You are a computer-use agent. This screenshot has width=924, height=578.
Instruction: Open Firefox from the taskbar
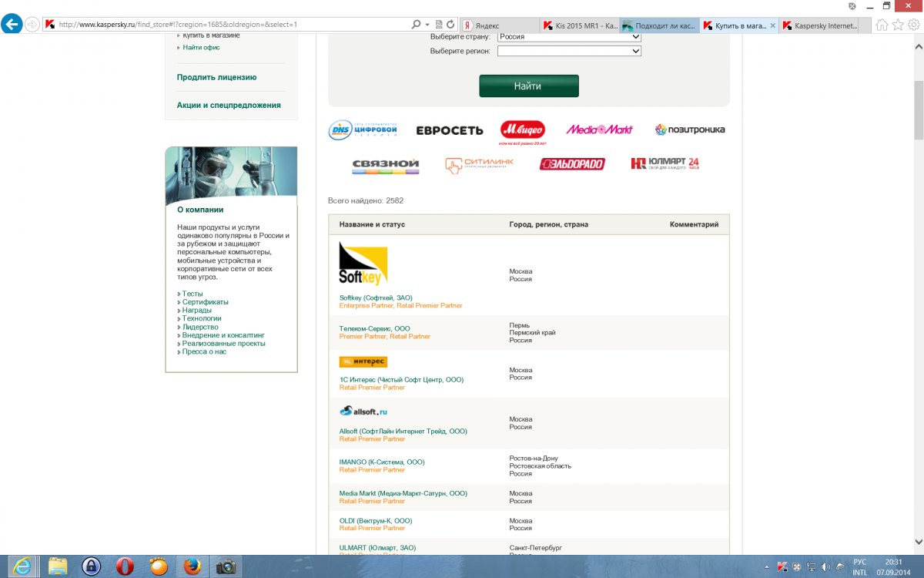(192, 566)
